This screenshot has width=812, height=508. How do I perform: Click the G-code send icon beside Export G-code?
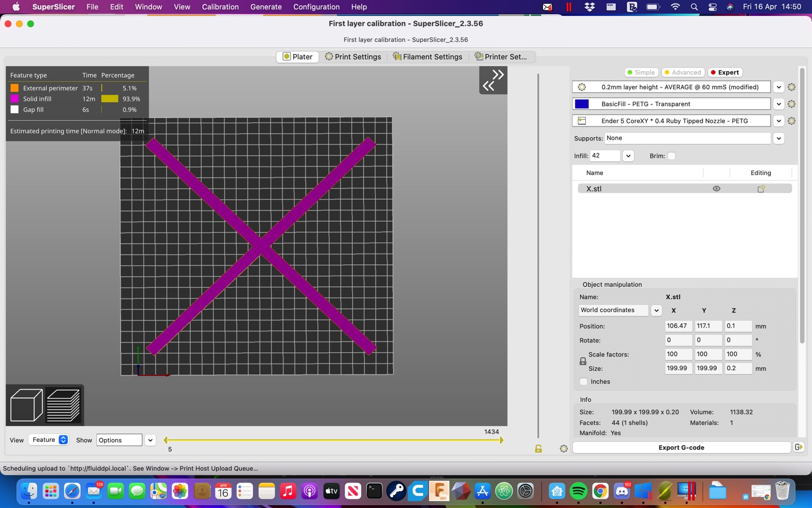pyautogui.click(x=799, y=447)
